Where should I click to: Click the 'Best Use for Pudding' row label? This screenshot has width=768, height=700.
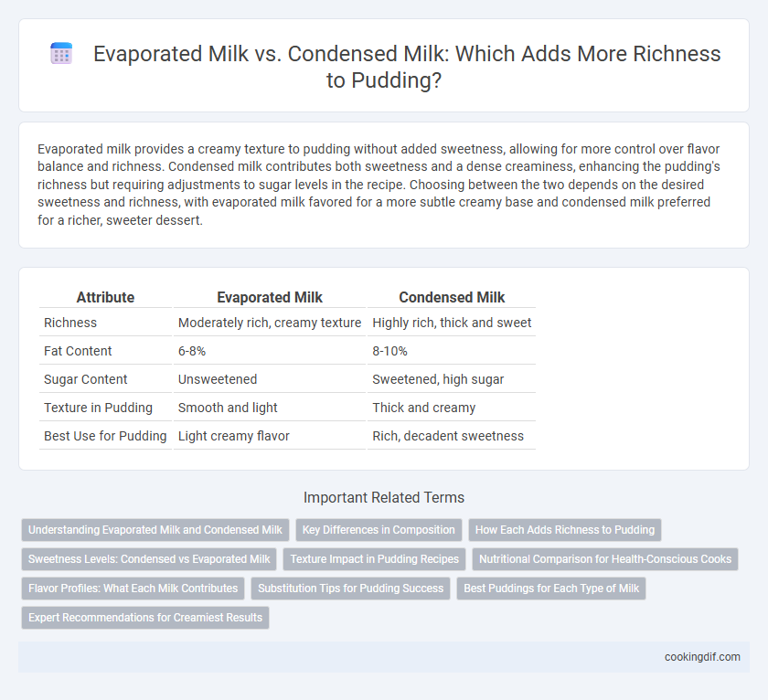[x=105, y=436]
